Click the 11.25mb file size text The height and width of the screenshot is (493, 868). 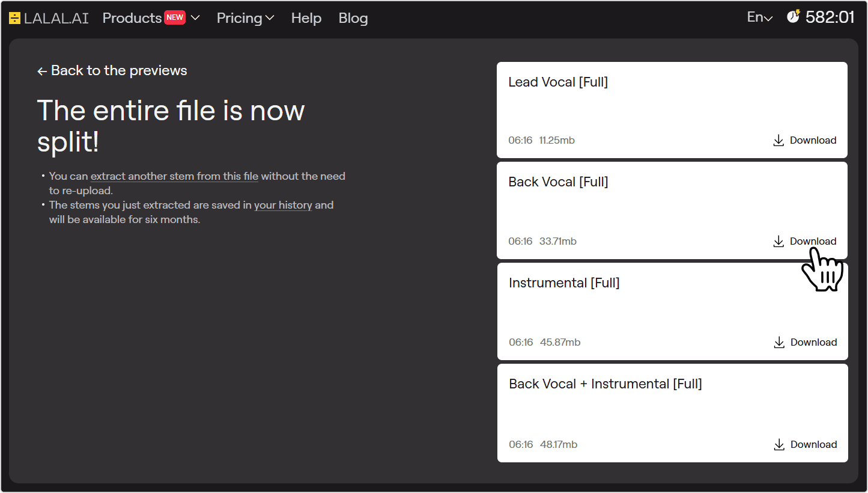click(557, 140)
